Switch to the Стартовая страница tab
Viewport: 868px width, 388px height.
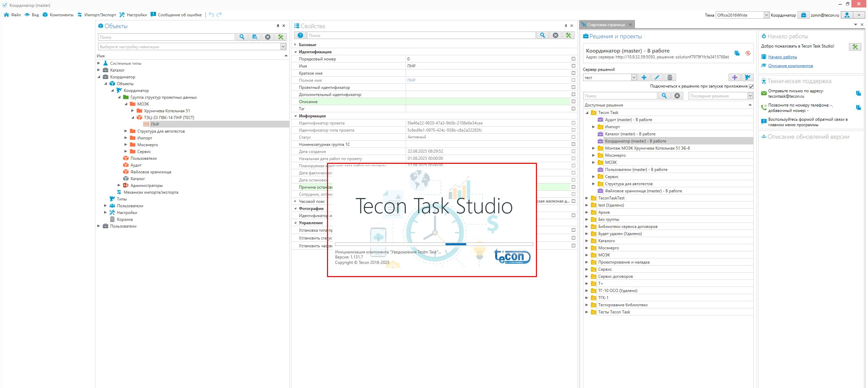click(x=605, y=25)
